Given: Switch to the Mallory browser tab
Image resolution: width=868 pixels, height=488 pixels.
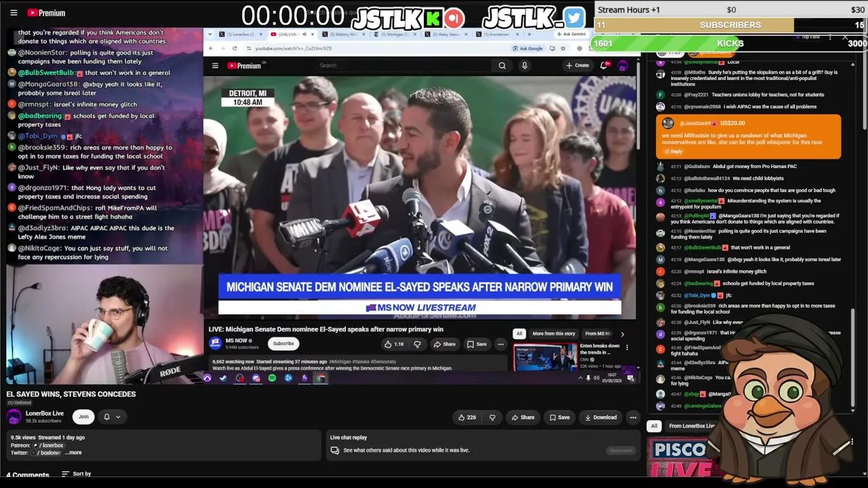Looking at the screenshot, I should [x=344, y=34].
